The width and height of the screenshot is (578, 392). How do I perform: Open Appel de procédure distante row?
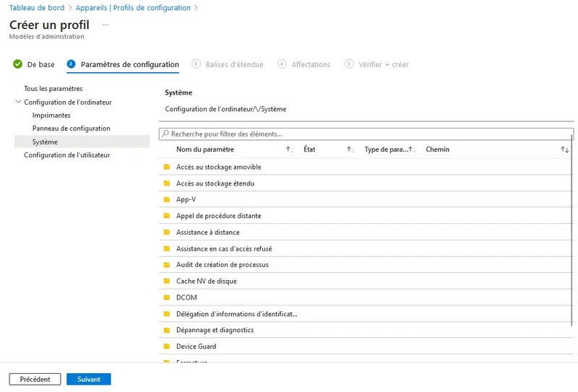[366, 216]
